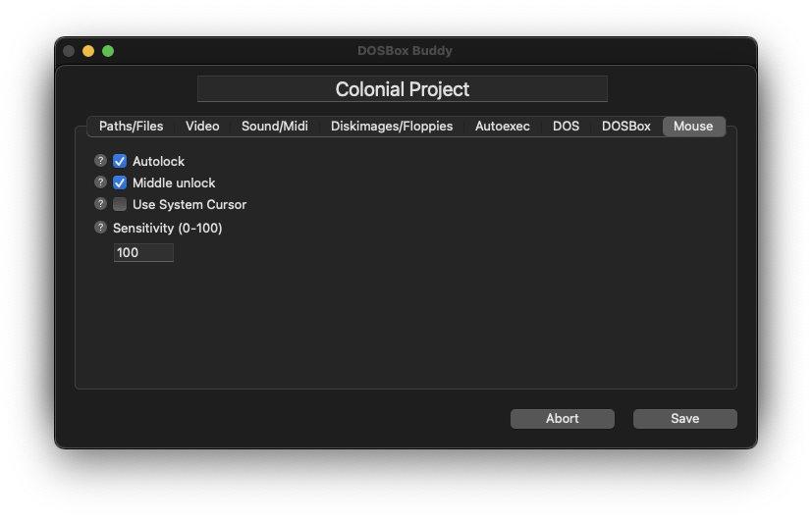Open help icon beside Sensitivity

click(x=100, y=227)
